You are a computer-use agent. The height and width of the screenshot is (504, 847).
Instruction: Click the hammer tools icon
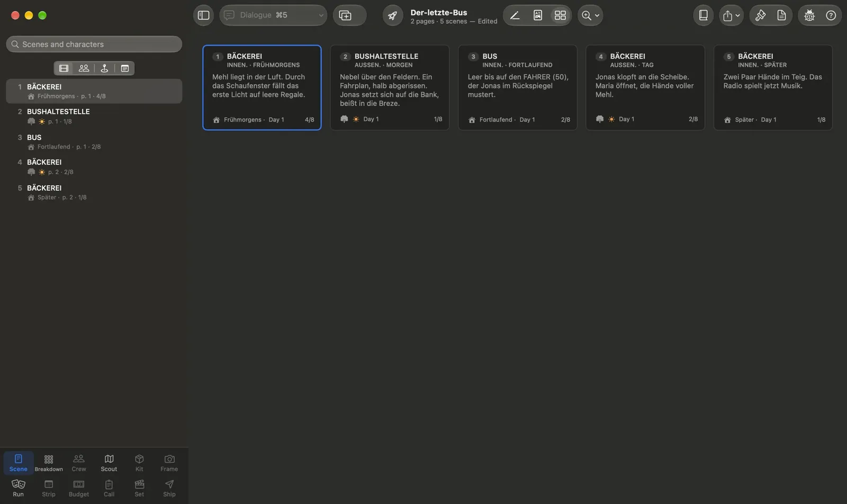[760, 15]
